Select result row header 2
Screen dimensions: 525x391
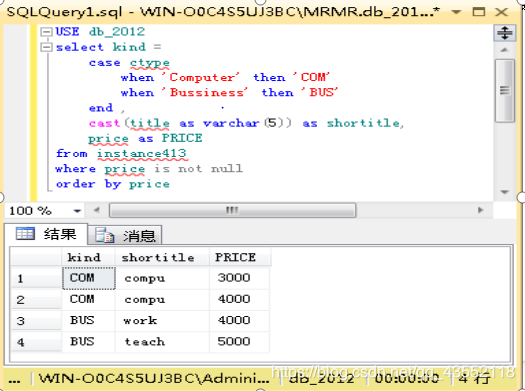[36, 300]
